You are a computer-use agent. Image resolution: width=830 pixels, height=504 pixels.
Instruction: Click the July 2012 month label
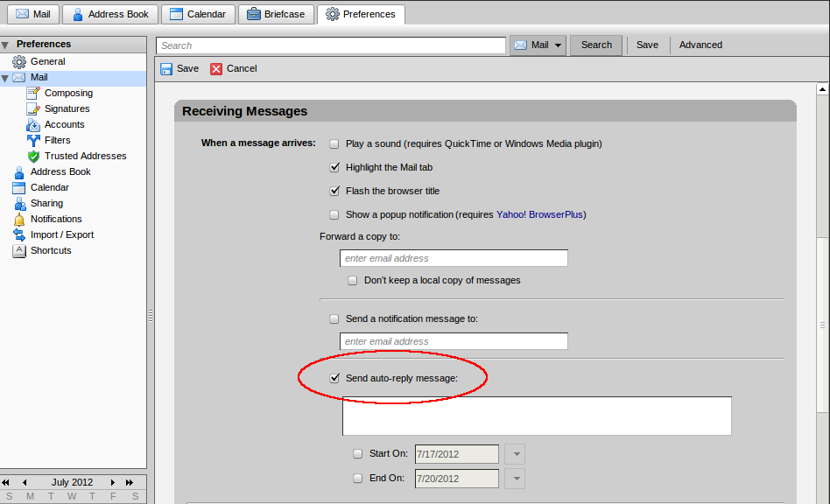[x=72, y=482]
